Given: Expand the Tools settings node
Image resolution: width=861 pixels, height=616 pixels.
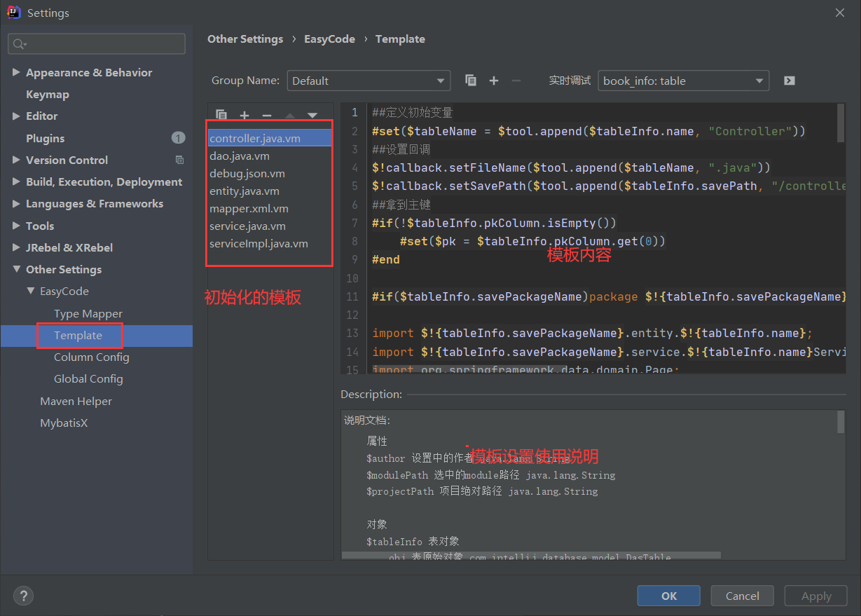Looking at the screenshot, I should (x=17, y=226).
